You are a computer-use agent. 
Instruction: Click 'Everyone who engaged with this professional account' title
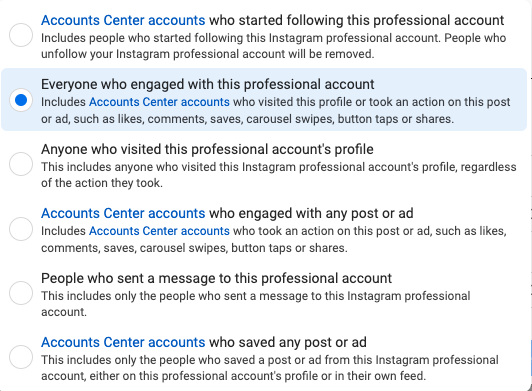[x=208, y=85]
